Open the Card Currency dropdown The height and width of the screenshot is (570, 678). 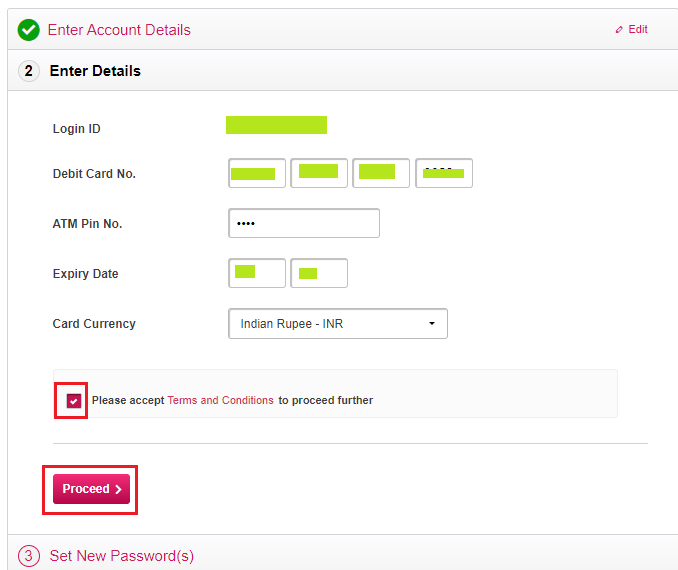338,323
